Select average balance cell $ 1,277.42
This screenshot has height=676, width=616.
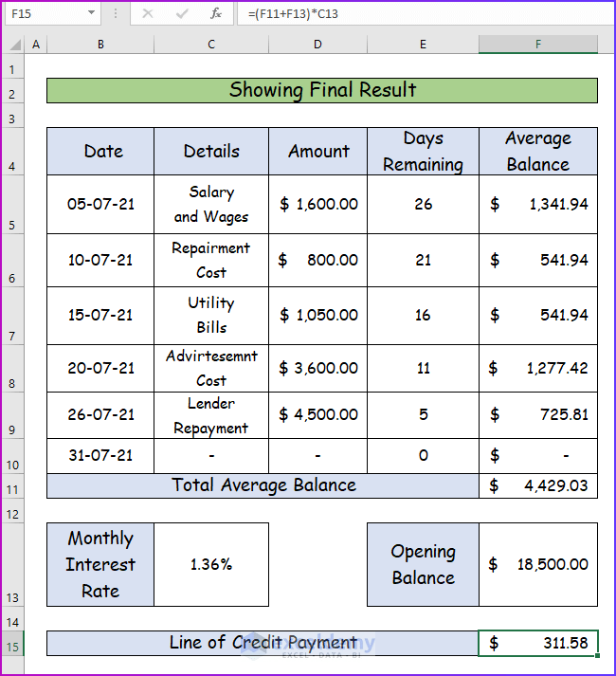[x=538, y=368]
